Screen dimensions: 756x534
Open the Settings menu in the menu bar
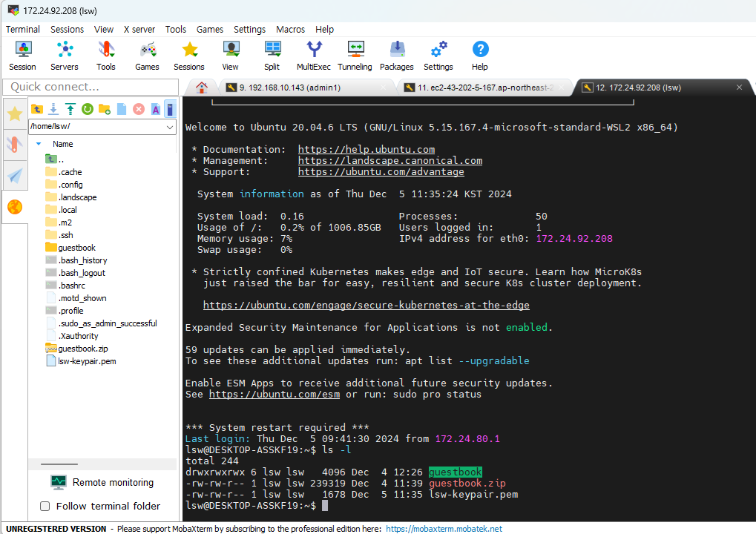point(249,30)
